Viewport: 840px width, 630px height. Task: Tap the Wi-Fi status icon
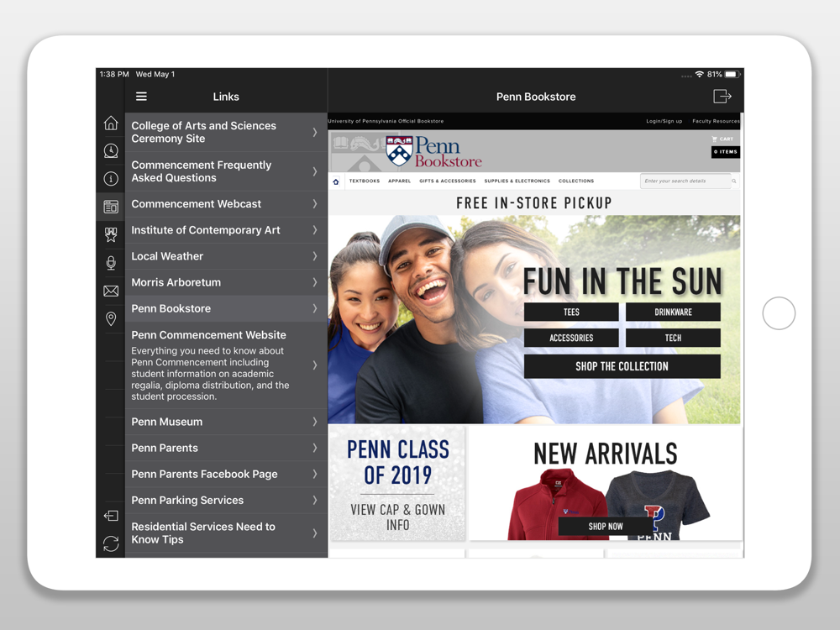click(x=699, y=75)
